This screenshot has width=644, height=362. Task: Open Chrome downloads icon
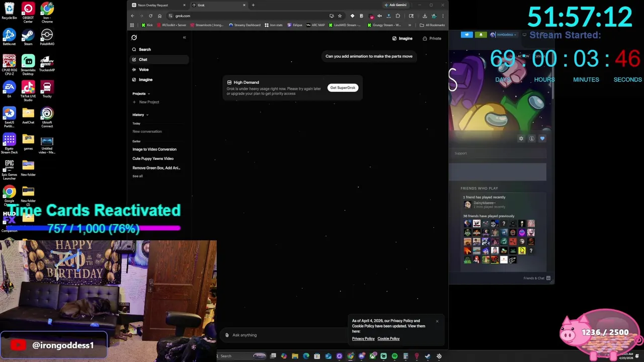425,16
